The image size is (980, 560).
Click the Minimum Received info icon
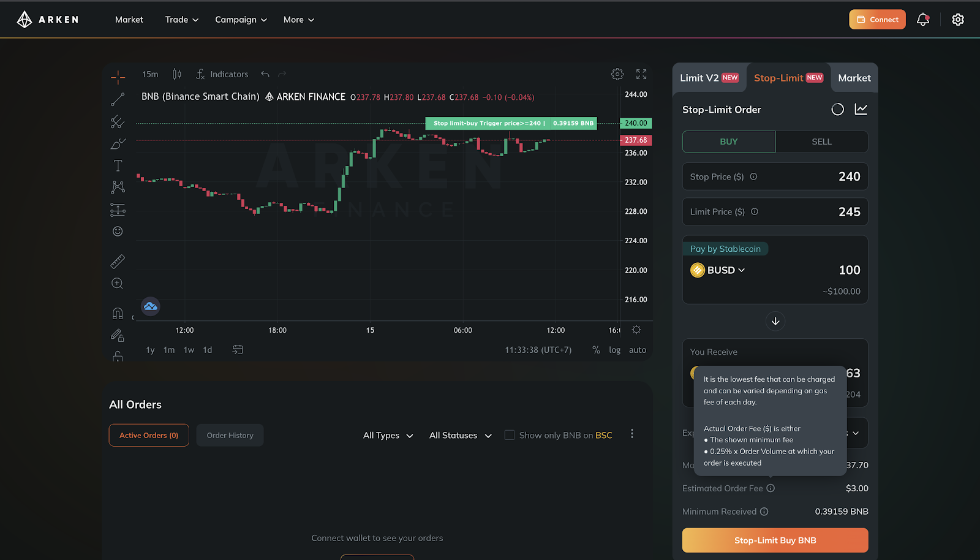coord(764,512)
